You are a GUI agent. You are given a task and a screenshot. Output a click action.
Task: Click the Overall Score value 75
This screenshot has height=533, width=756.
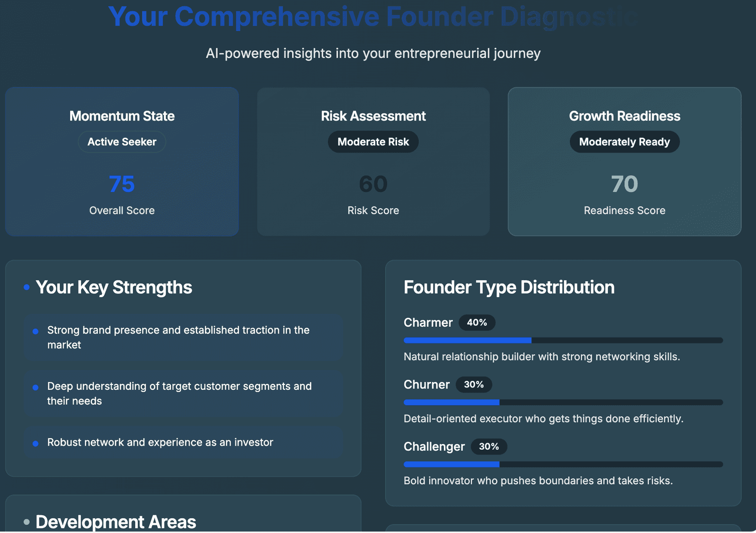click(122, 184)
